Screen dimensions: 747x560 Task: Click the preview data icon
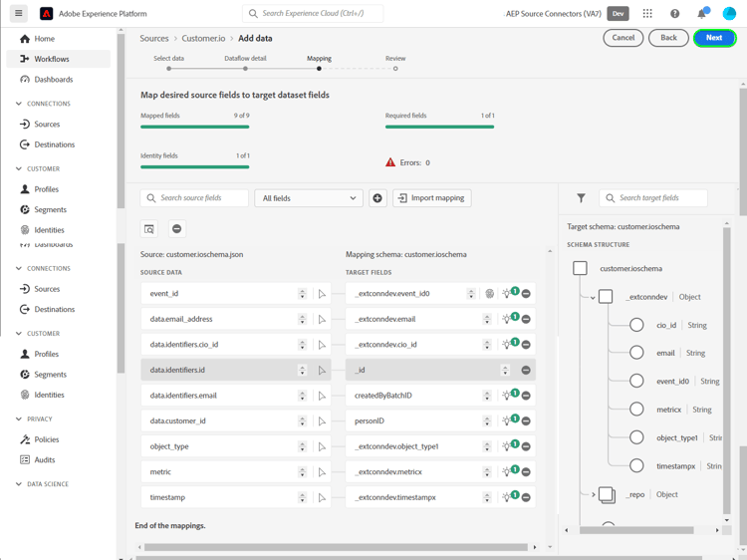pyautogui.click(x=149, y=229)
